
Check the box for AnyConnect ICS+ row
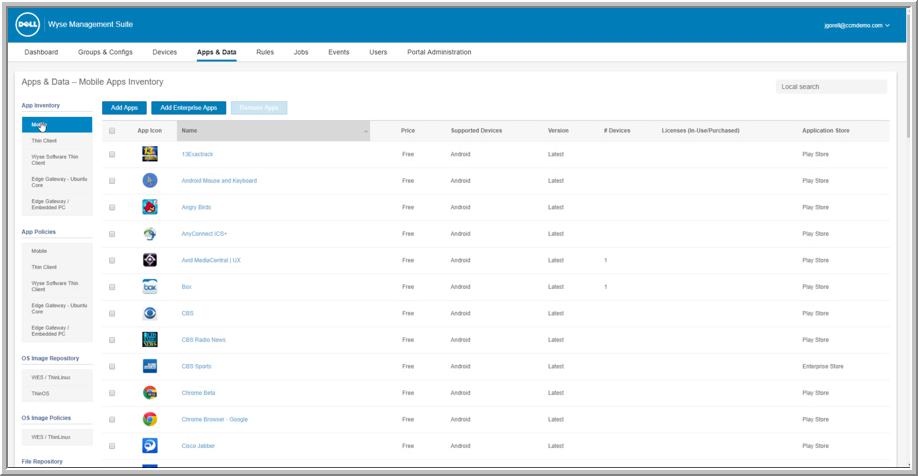112,234
